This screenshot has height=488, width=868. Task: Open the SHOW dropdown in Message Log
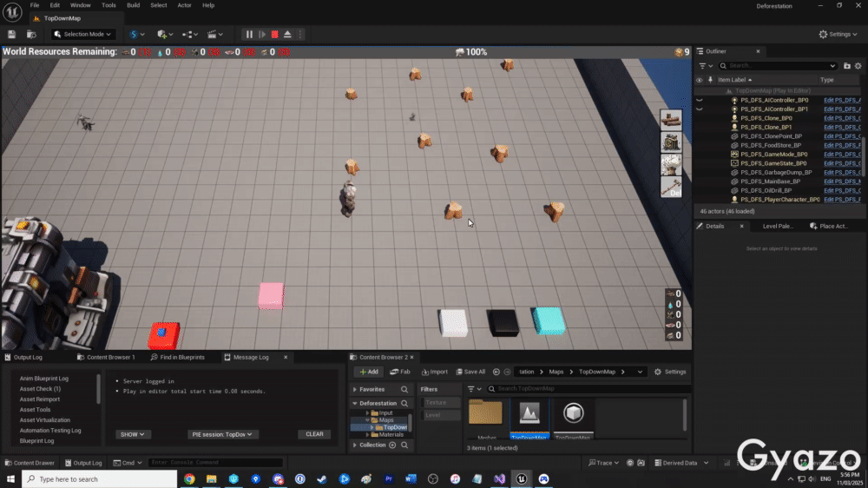coord(133,434)
